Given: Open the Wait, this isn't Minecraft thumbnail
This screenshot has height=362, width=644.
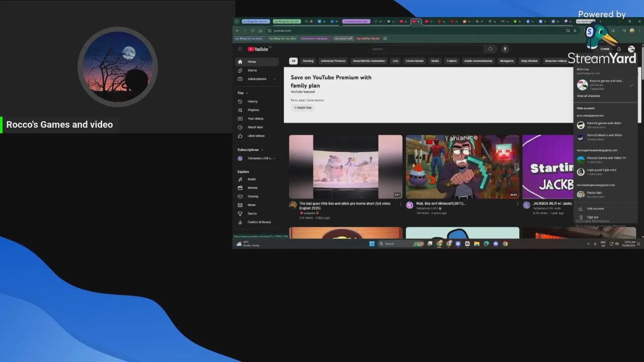Looking at the screenshot, I should pyautogui.click(x=462, y=167).
